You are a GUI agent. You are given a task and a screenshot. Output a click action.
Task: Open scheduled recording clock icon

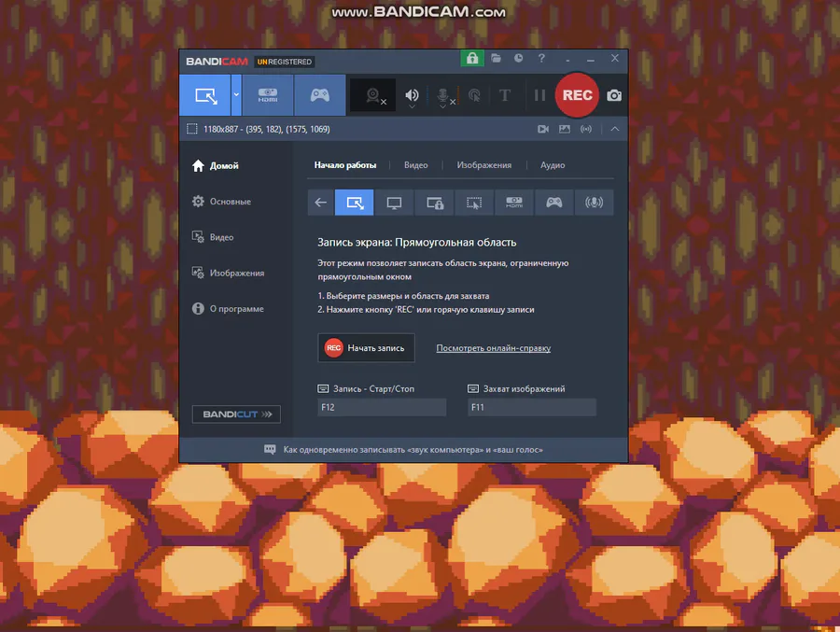click(x=519, y=58)
